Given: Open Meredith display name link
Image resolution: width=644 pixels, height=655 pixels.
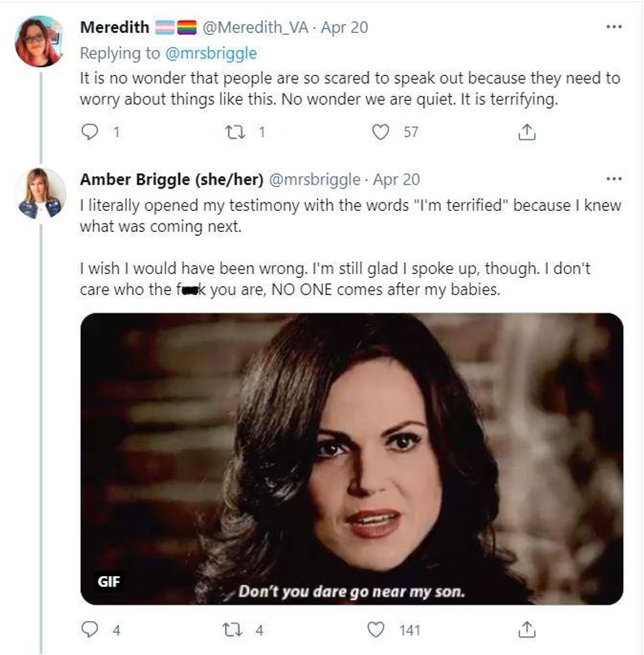Looking at the screenshot, I should 114,28.
